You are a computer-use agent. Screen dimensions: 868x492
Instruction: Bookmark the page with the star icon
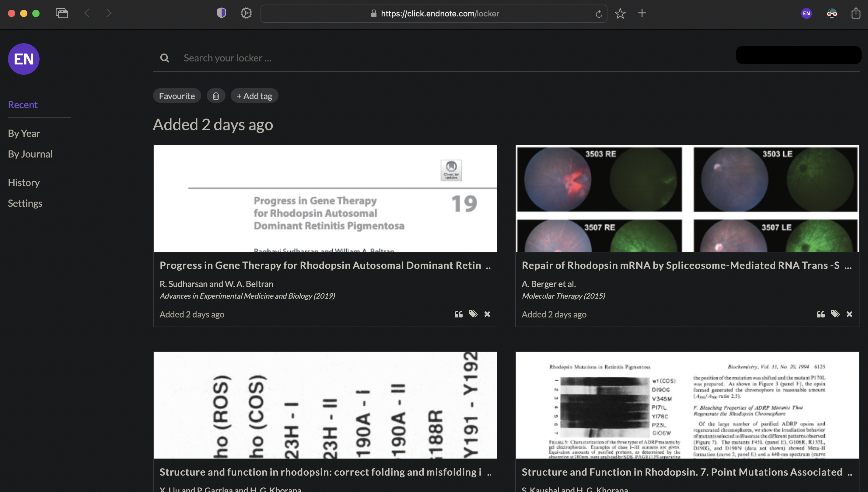pyautogui.click(x=620, y=13)
